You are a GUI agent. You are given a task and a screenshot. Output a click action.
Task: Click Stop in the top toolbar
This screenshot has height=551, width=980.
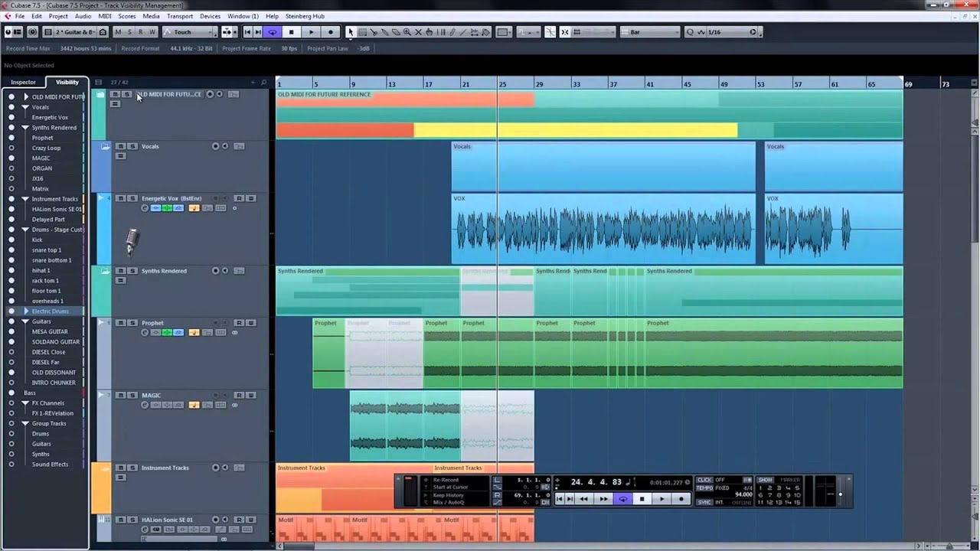click(x=291, y=32)
